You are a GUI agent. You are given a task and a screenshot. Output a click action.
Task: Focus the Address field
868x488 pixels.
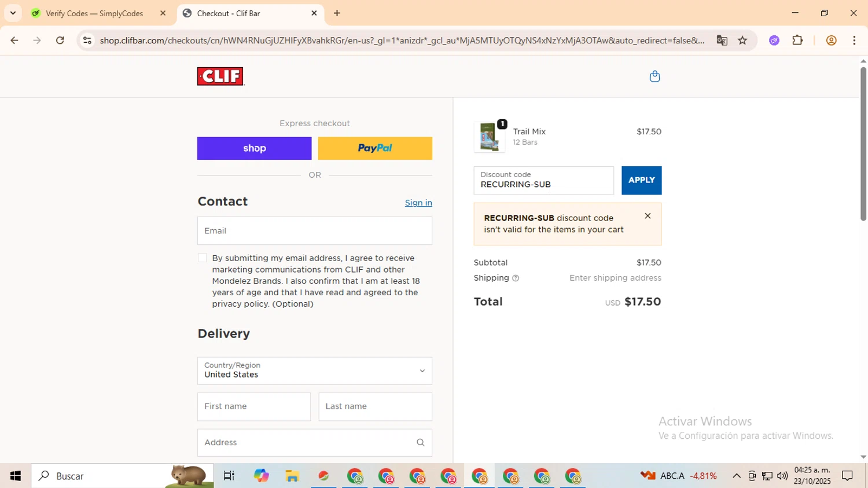point(315,443)
